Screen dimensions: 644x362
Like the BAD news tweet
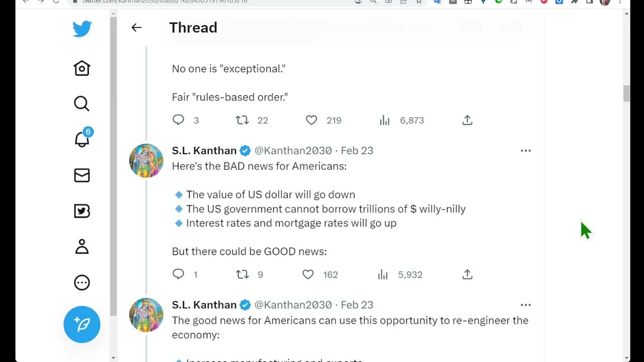tap(308, 275)
